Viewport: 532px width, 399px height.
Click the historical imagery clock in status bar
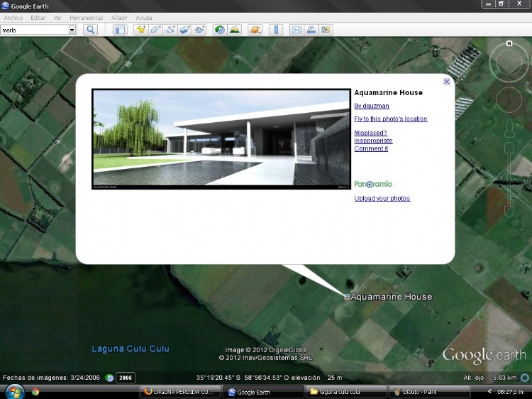109,378
